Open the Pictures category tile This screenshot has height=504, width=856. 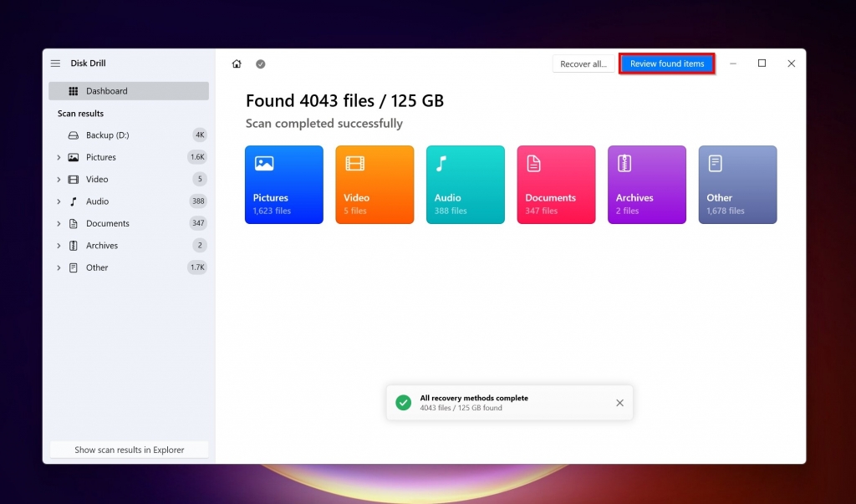point(283,185)
